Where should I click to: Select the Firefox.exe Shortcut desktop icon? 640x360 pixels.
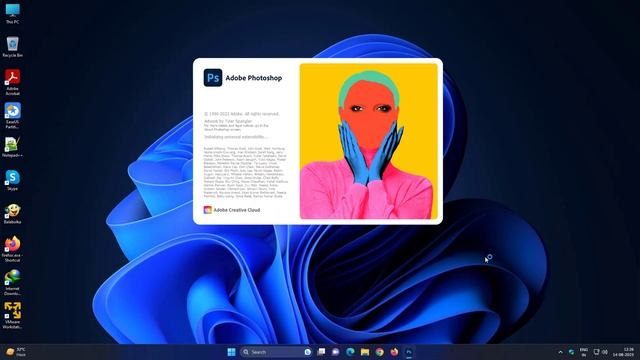tap(12, 249)
